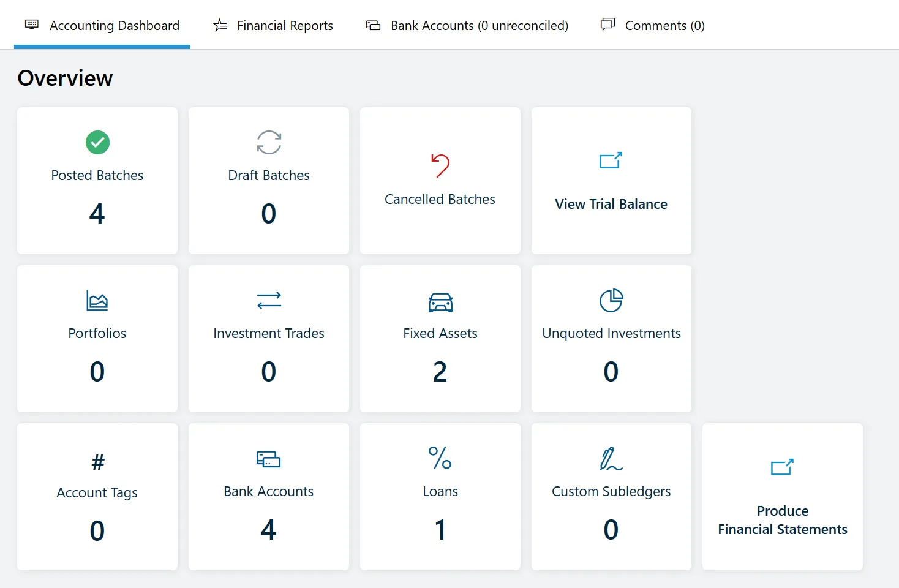Click Produce Financial Statements
Viewport: 899px width, 588px height.
(782, 519)
